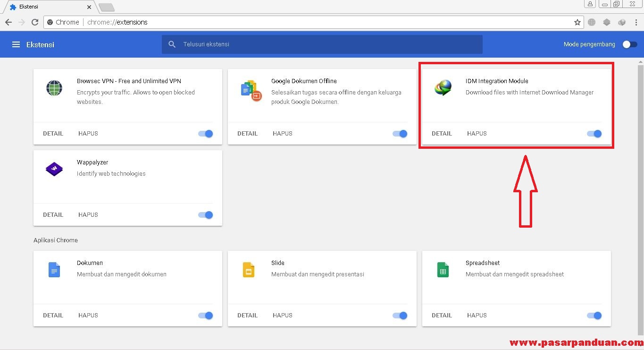Toggle the Dokumen app switch

tap(206, 316)
